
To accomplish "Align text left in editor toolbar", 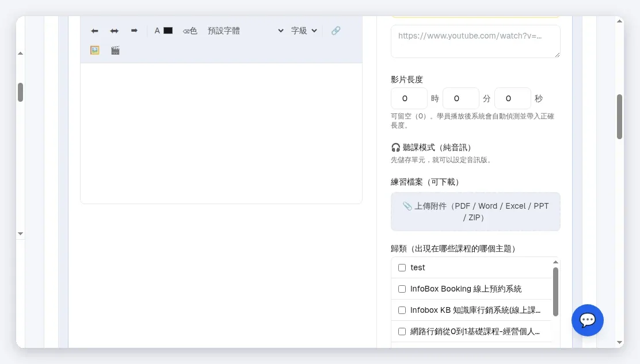I will click(94, 31).
